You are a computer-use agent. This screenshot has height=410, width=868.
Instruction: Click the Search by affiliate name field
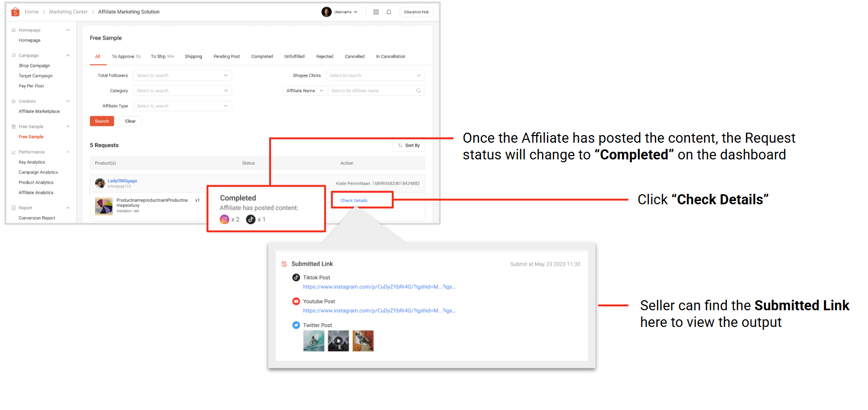(372, 91)
